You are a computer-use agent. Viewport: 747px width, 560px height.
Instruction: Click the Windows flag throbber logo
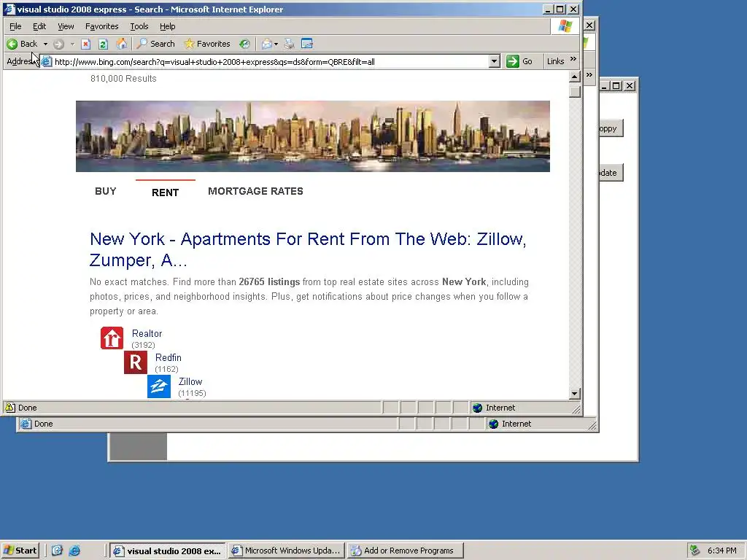pyautogui.click(x=565, y=26)
